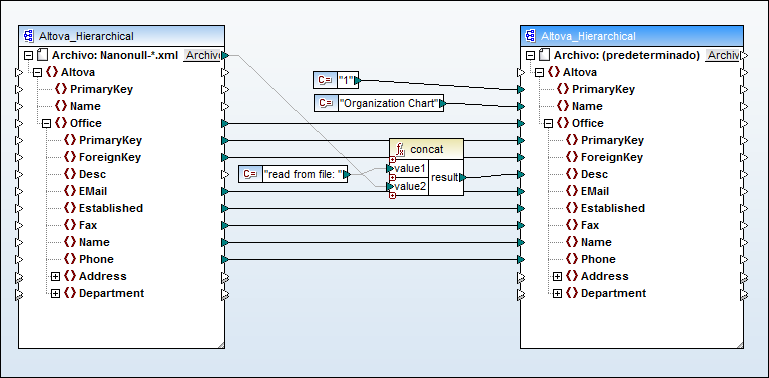The width and height of the screenshot is (769, 378).
Task: Expand the target Department node
Action: [558, 294]
